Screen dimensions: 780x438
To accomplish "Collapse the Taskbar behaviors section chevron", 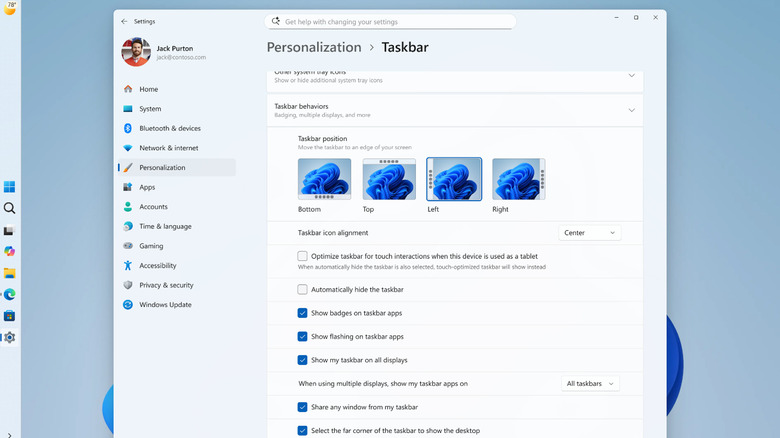I will 631,110.
